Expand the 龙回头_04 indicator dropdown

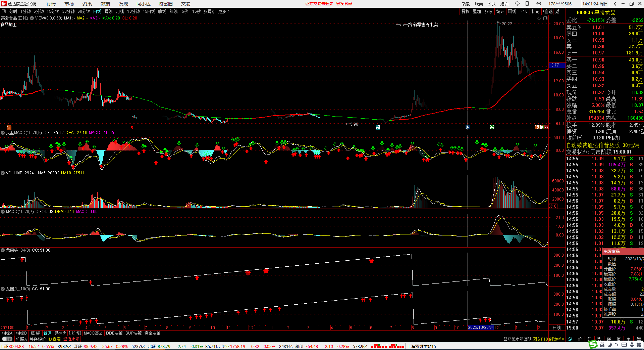pyautogui.click(x=3, y=250)
